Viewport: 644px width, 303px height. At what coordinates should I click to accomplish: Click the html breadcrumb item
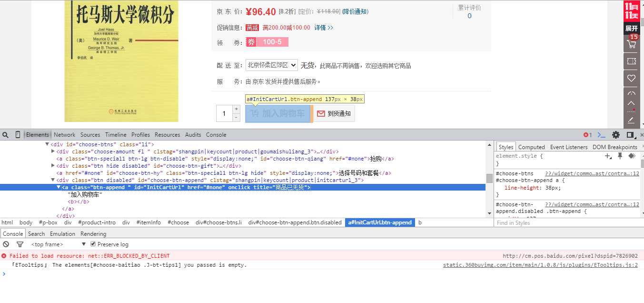7,222
